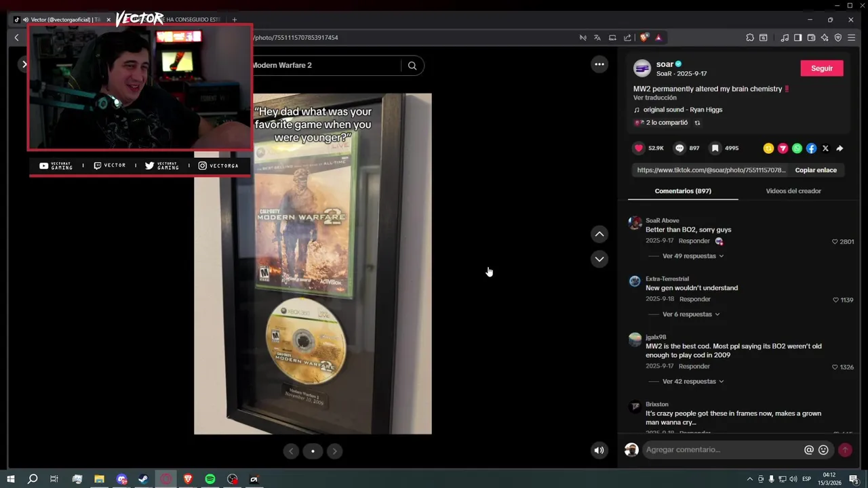Click Responder under jgalx98 comment
The image size is (868, 488).
pos(694,367)
